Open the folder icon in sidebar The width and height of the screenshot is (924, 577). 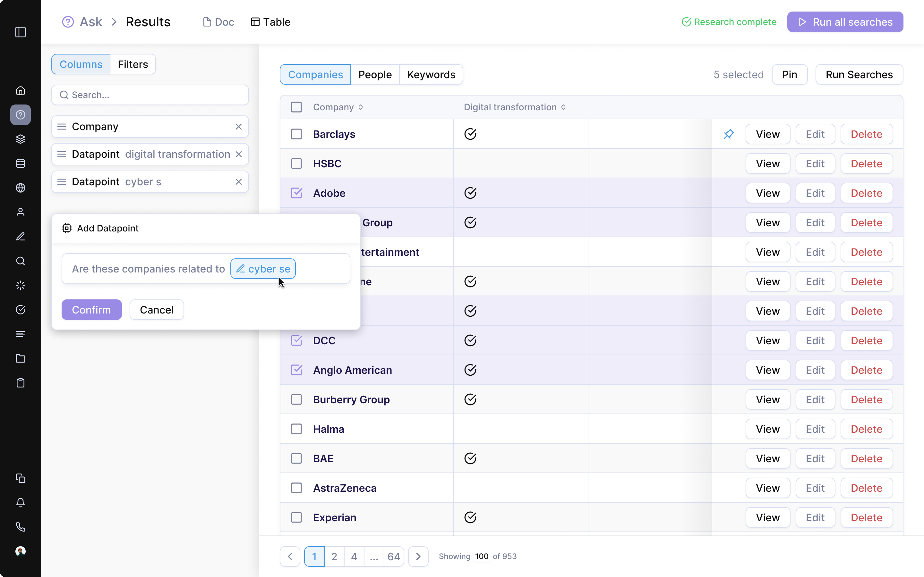click(21, 358)
